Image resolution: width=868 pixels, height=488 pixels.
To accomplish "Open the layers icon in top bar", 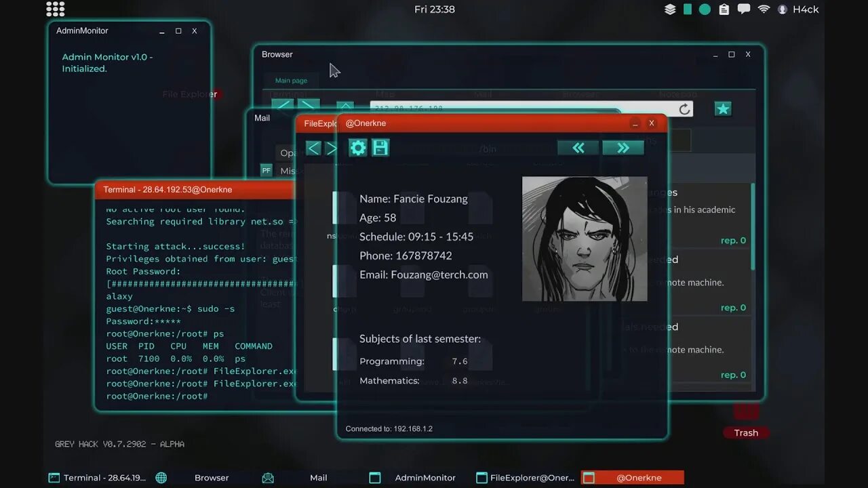I will tap(670, 9).
